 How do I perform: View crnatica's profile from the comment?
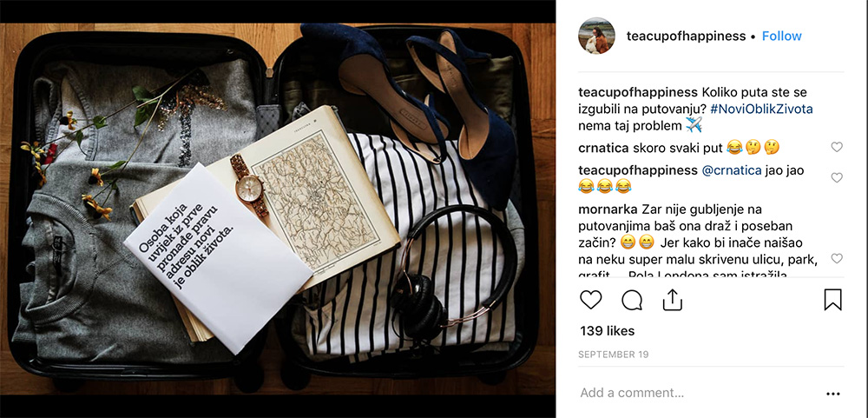pos(603,148)
